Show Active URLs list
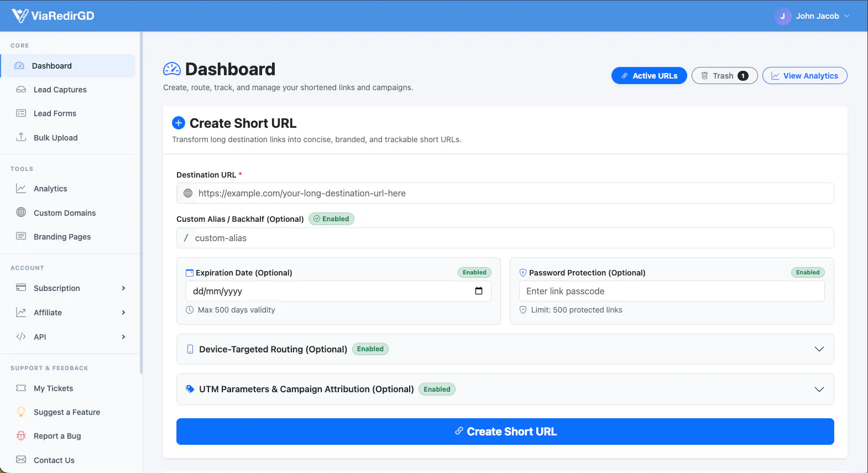 649,76
